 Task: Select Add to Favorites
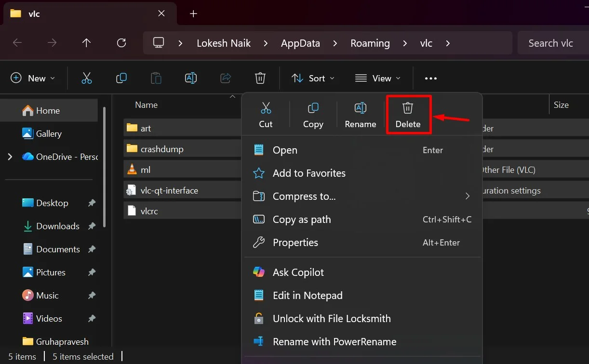[362, 173]
